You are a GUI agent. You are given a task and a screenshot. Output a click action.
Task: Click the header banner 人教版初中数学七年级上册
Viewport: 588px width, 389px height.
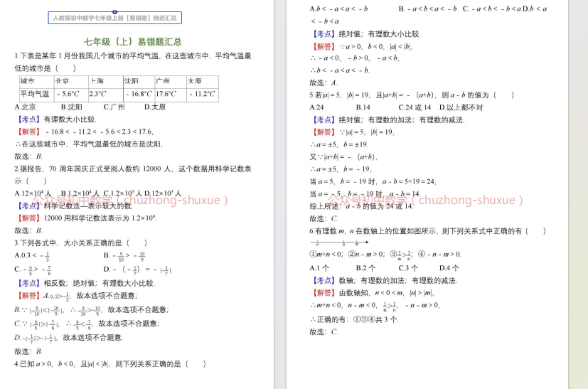click(x=114, y=18)
